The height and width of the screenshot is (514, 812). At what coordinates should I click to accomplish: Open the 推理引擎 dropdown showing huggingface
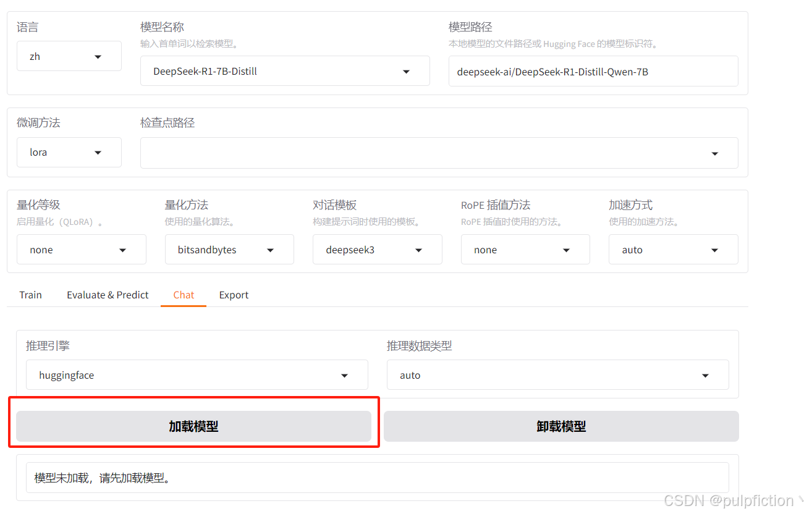click(x=197, y=375)
